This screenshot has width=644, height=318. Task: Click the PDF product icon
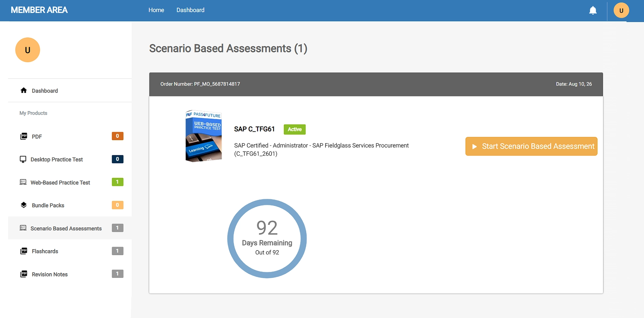[24, 136]
